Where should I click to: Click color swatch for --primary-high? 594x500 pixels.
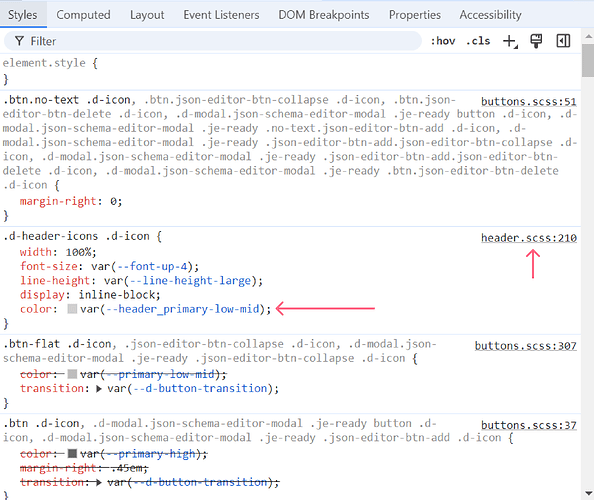pyautogui.click(x=72, y=454)
